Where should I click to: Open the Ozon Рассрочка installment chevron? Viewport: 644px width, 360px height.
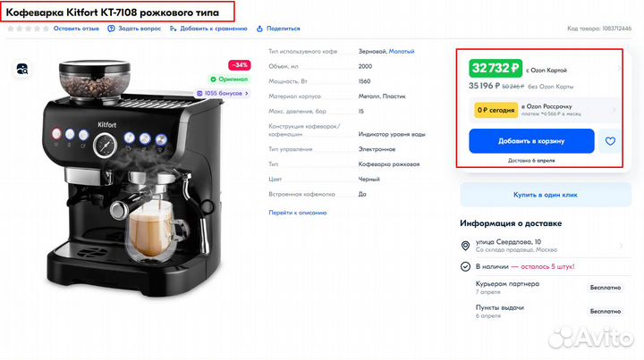614,110
